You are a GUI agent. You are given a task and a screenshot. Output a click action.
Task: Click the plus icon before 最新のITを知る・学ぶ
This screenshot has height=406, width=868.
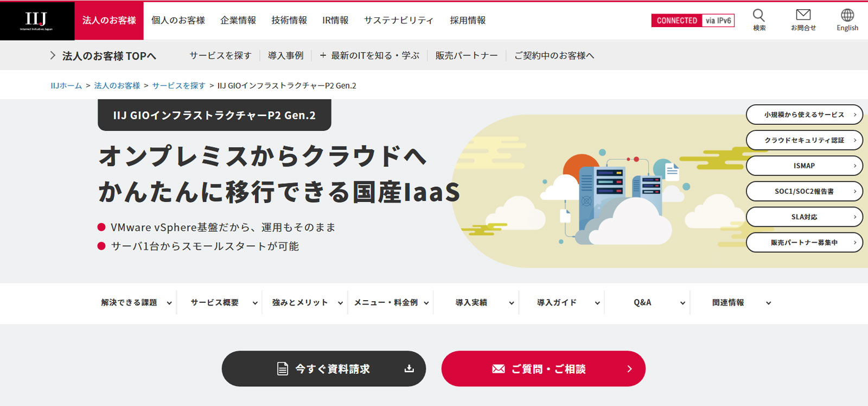point(323,55)
